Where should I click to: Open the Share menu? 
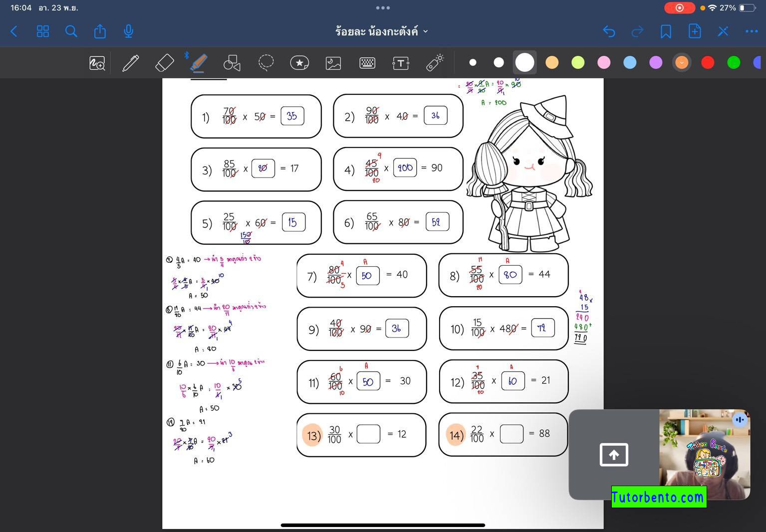(99, 31)
